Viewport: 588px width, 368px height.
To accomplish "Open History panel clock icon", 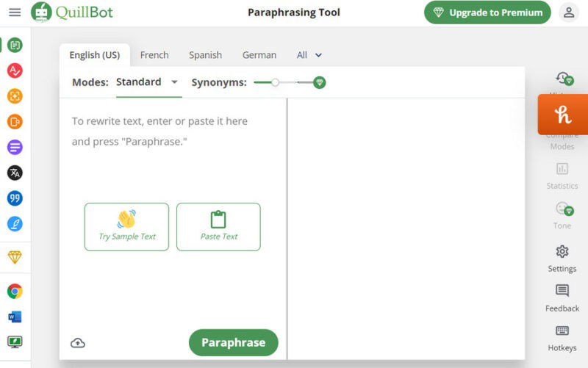I will coord(564,79).
